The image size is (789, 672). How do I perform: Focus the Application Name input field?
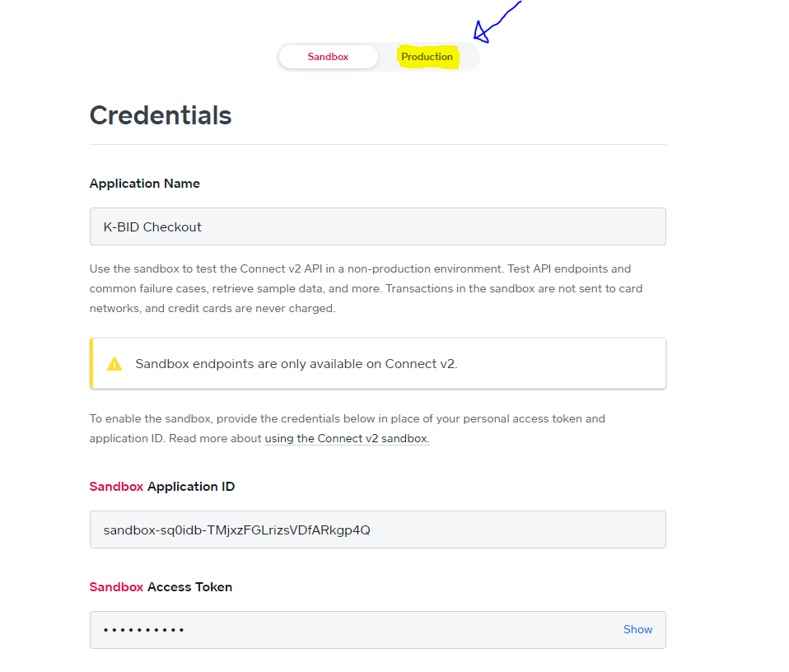[377, 226]
